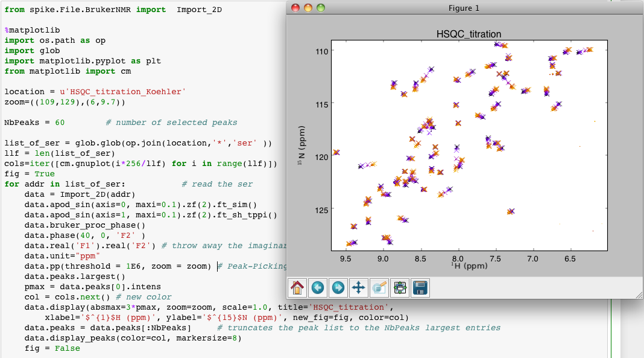Click the HSQC_titration plot title
Viewport: 644px width, 358px height.
[469, 34]
